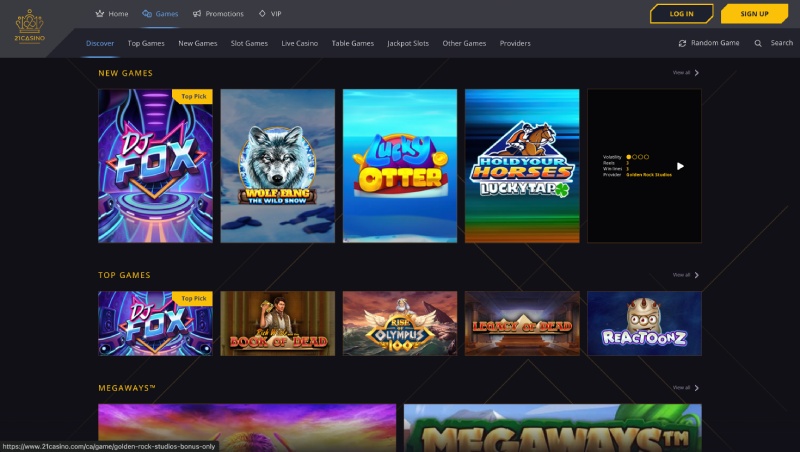Open Wolf Fang The Wild Snow game

pos(278,166)
